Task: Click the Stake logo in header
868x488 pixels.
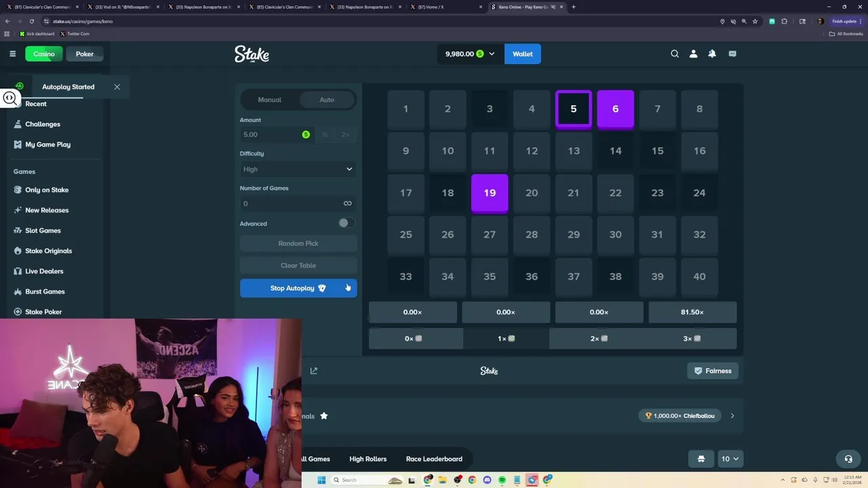Action: coord(252,54)
